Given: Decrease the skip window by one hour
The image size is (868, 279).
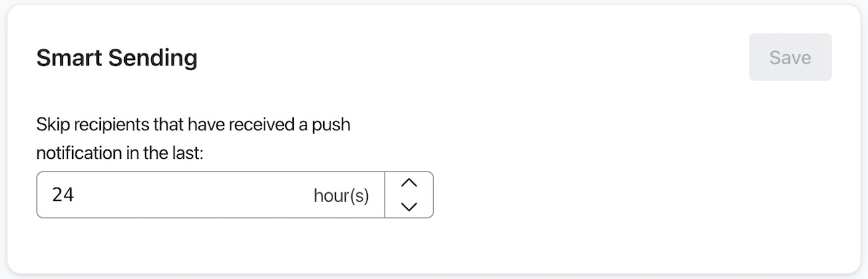Looking at the screenshot, I should point(409,206).
